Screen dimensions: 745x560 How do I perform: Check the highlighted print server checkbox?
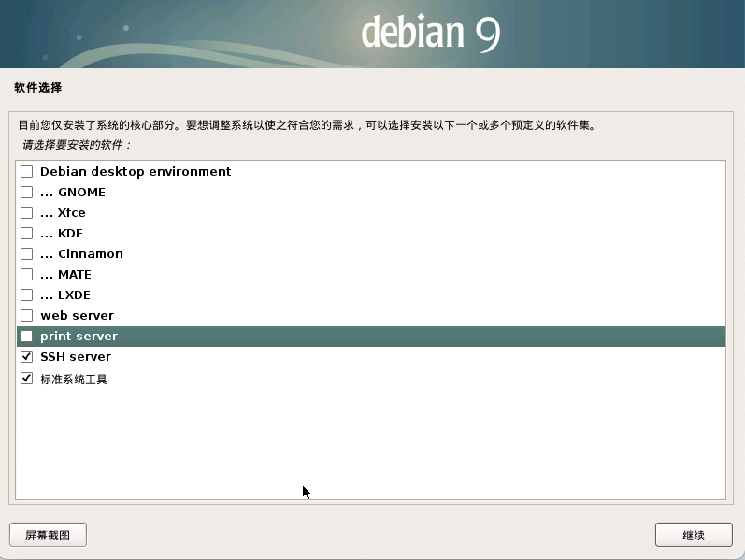26,337
